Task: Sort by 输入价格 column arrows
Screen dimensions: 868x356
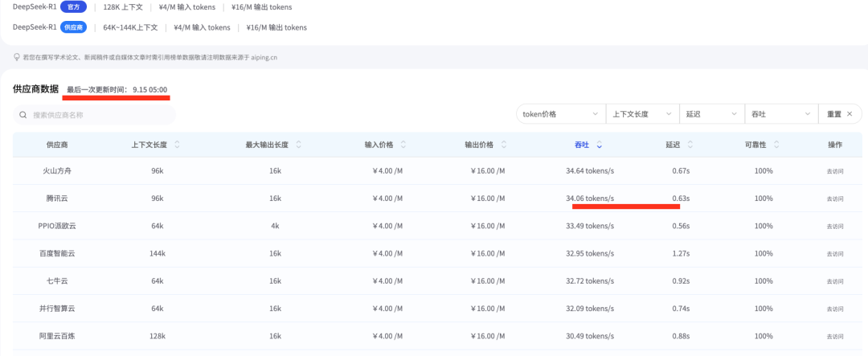Action: tap(403, 145)
